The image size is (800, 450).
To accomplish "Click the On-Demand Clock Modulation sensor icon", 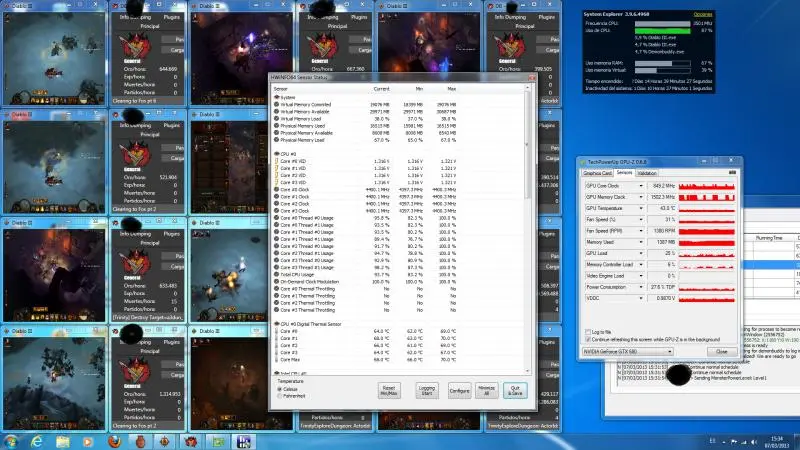I will tap(277, 282).
